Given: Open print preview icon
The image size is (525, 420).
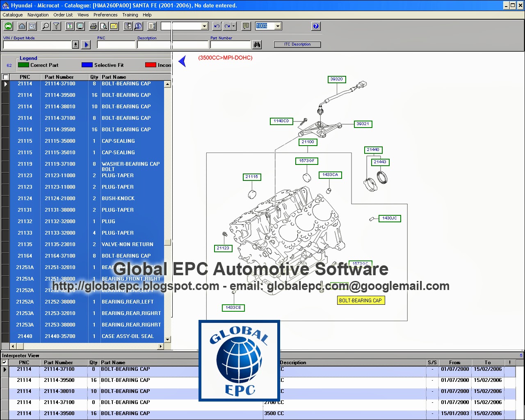Looking at the screenshot, I should coord(103,26).
